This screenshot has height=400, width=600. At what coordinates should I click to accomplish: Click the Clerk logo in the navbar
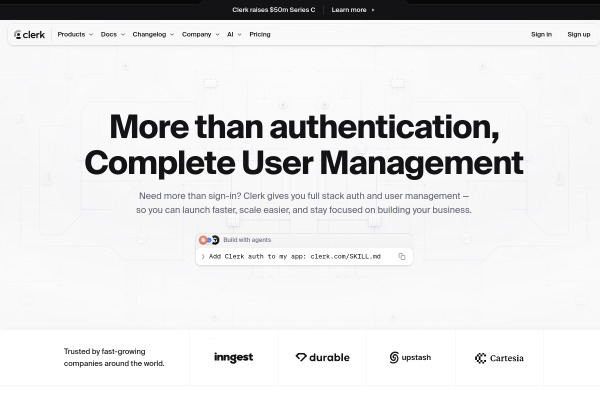[29, 34]
